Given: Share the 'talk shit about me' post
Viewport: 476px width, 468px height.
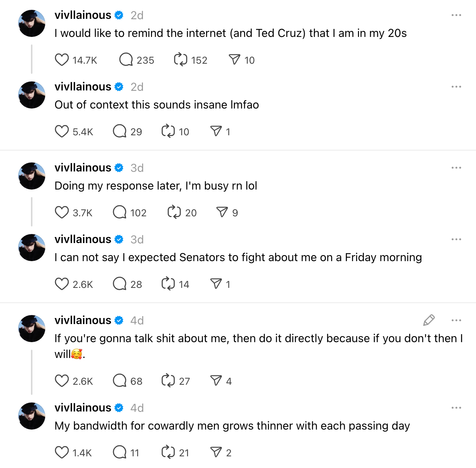Looking at the screenshot, I should point(216,381).
